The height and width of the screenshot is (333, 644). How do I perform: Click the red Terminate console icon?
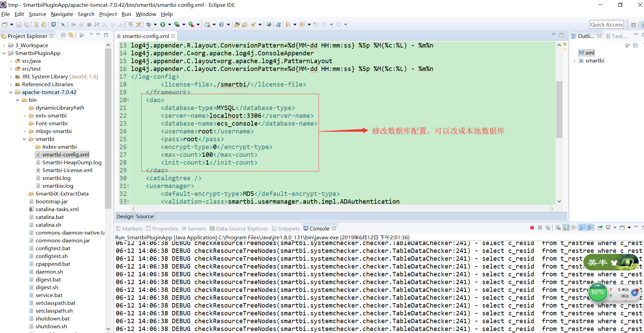pyautogui.click(x=532, y=228)
